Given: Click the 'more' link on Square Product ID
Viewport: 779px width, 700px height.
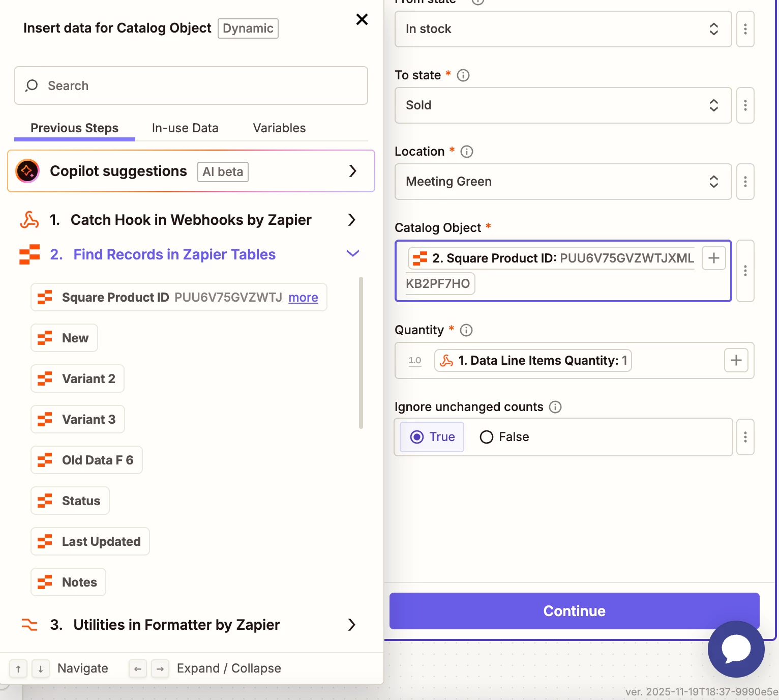Looking at the screenshot, I should click(x=303, y=298).
